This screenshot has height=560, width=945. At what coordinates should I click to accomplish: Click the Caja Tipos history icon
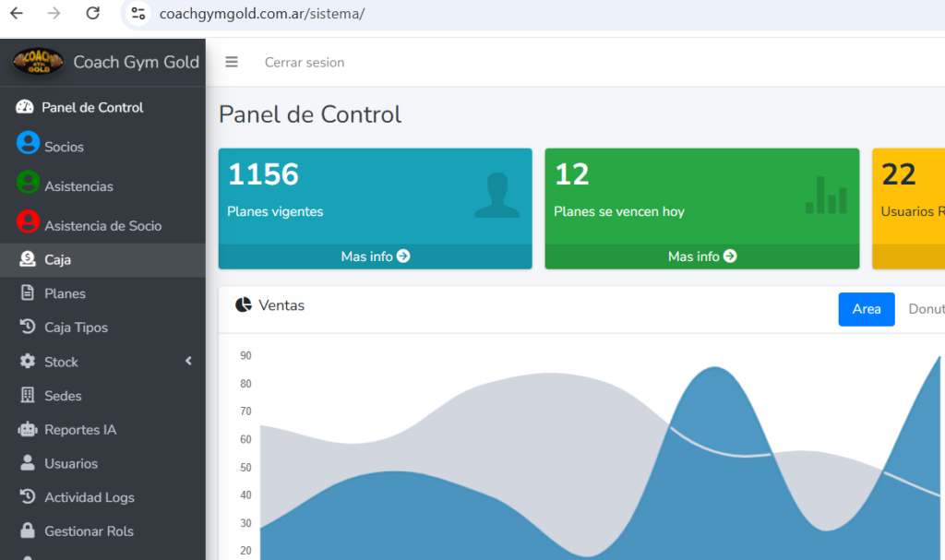click(x=28, y=328)
